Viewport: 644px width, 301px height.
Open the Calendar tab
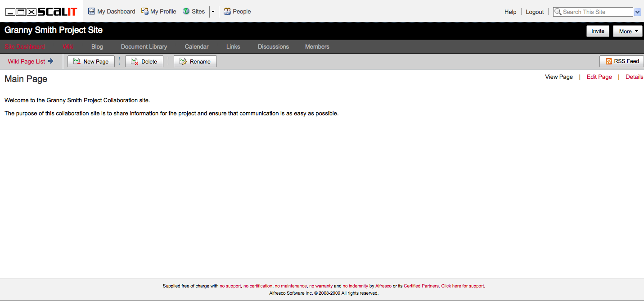[x=197, y=46]
